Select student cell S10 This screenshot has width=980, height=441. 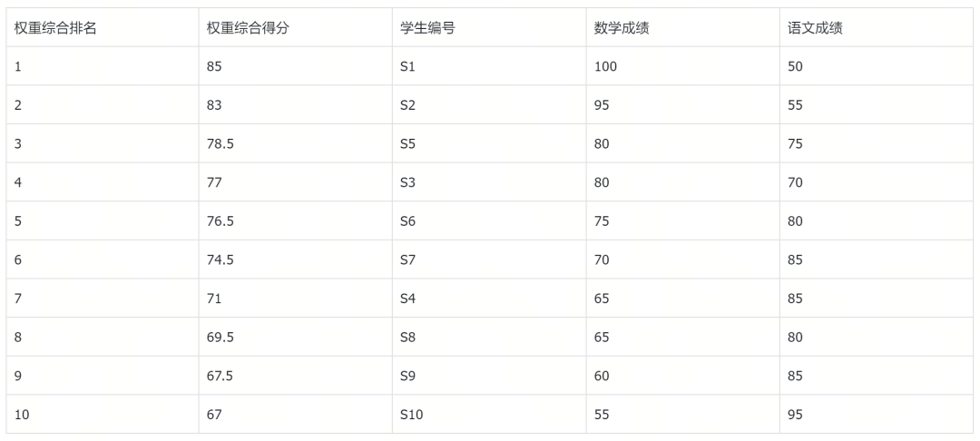411,415
